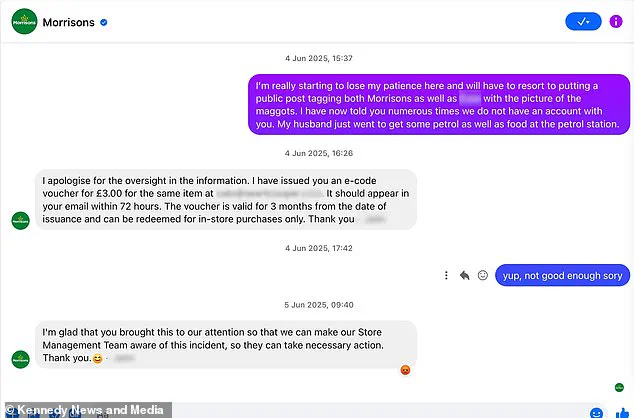Image resolution: width=634 pixels, height=418 pixels.
Task: Send a thumbs-up like
Action: (x=623, y=413)
